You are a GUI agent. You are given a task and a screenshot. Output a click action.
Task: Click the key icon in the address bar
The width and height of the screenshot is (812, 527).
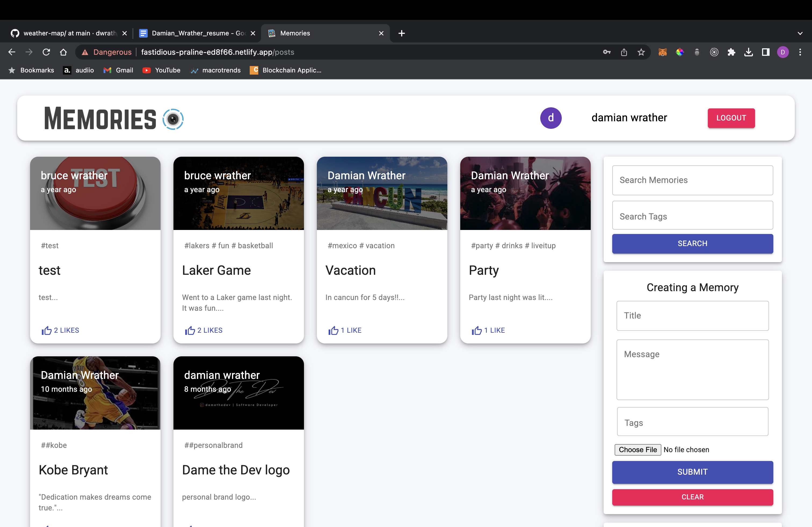pos(607,52)
